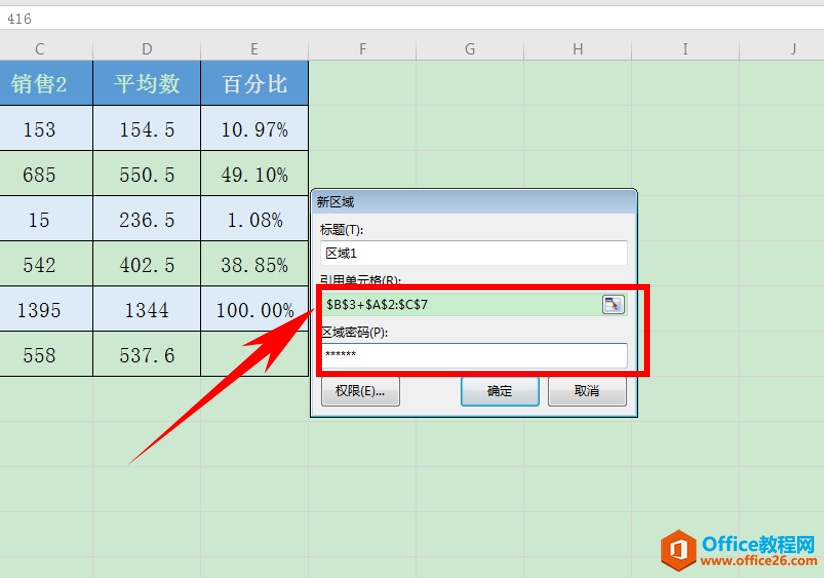824x578 pixels.
Task: Click the 取消 button
Action: [587, 391]
